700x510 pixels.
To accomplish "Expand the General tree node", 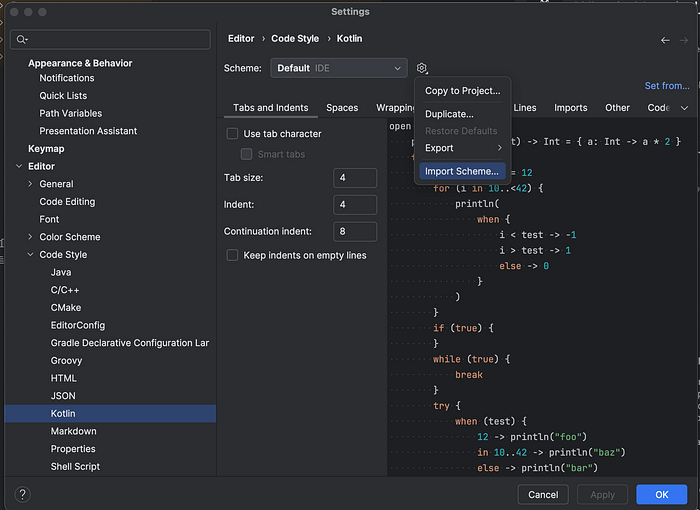I will 30,184.
